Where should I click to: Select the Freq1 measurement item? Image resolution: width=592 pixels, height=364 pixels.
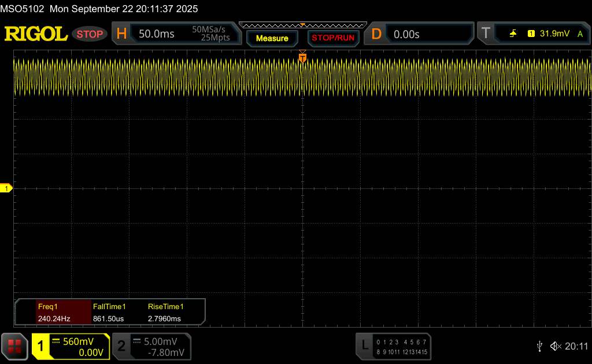click(54, 313)
